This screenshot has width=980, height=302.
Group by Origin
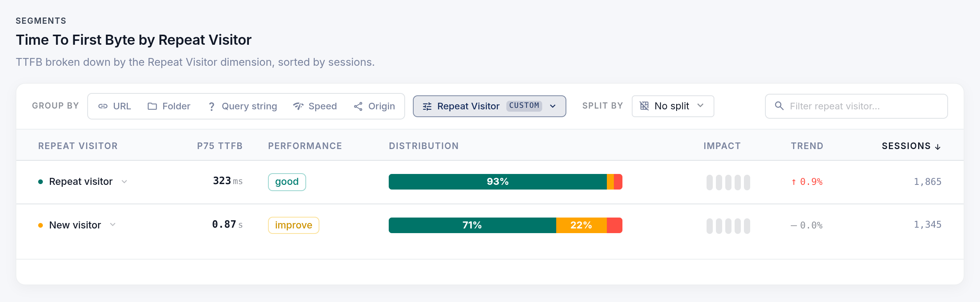point(374,106)
